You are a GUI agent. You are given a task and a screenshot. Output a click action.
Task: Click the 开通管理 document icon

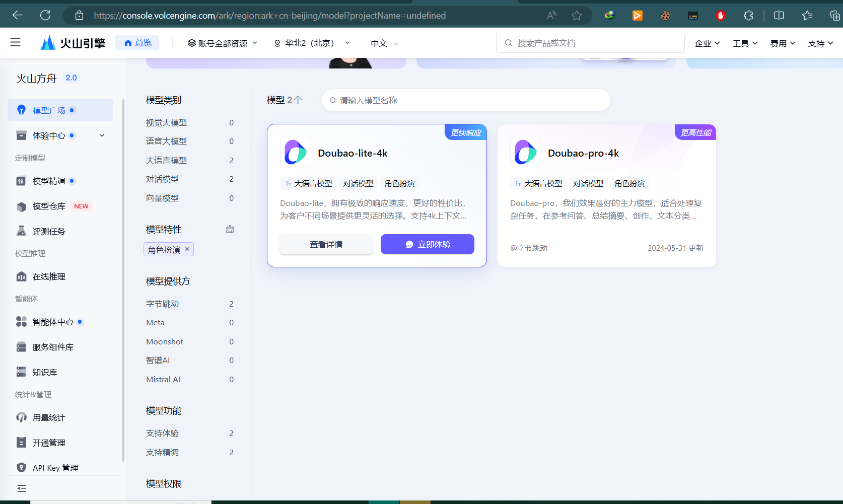(21, 443)
